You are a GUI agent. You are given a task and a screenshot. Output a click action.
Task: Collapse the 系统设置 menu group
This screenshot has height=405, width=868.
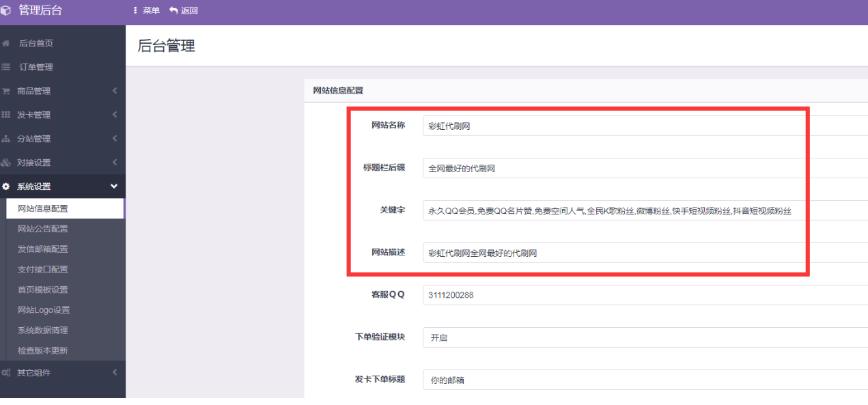(x=61, y=186)
